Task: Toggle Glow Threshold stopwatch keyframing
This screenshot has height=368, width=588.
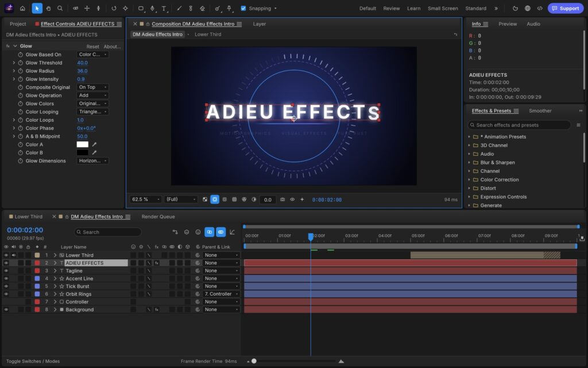Action: (21, 63)
